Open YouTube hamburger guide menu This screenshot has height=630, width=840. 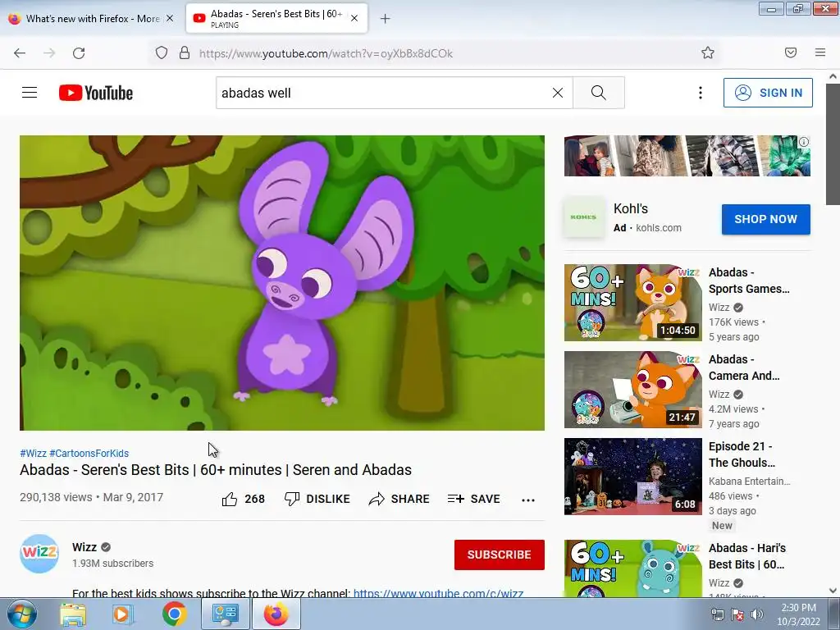point(30,93)
